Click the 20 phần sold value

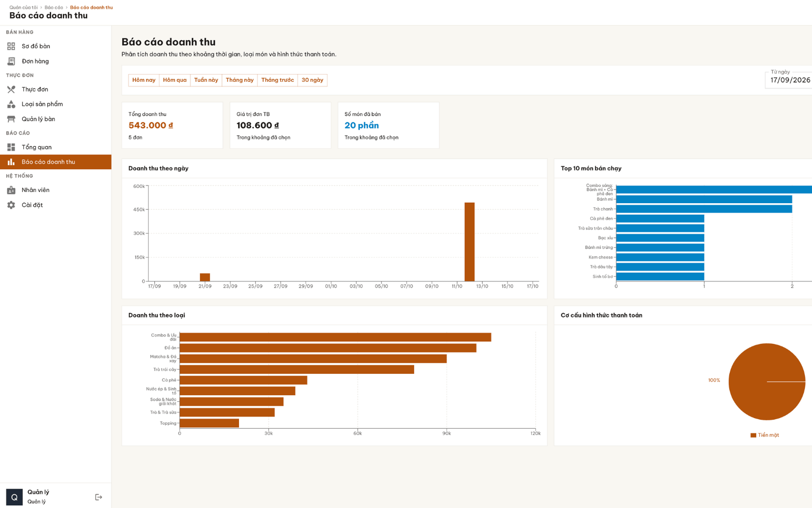point(362,125)
